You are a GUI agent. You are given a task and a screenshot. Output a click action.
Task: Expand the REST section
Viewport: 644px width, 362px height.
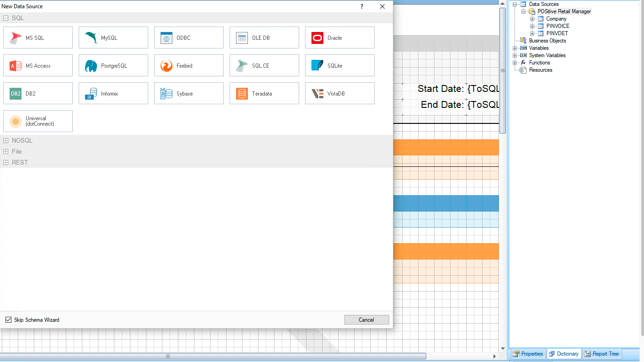pyautogui.click(x=6, y=162)
